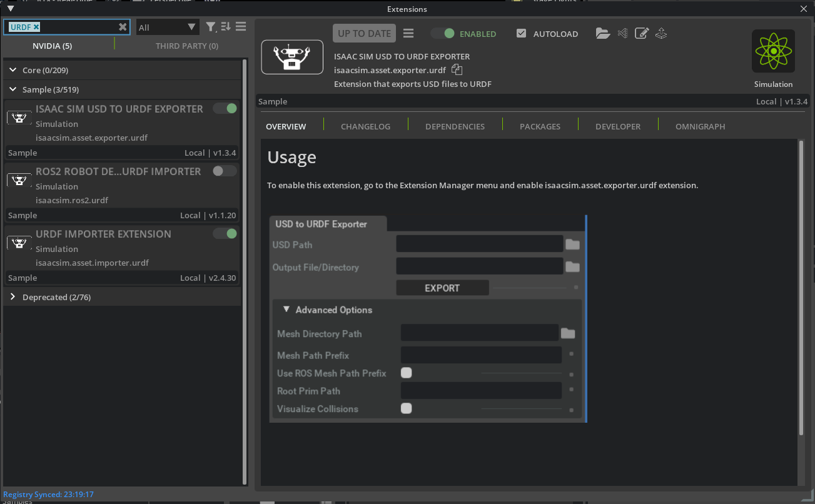Image resolution: width=815 pixels, height=504 pixels.
Task: Uncheck the AUTOLOAD checkbox
Action: pos(521,34)
